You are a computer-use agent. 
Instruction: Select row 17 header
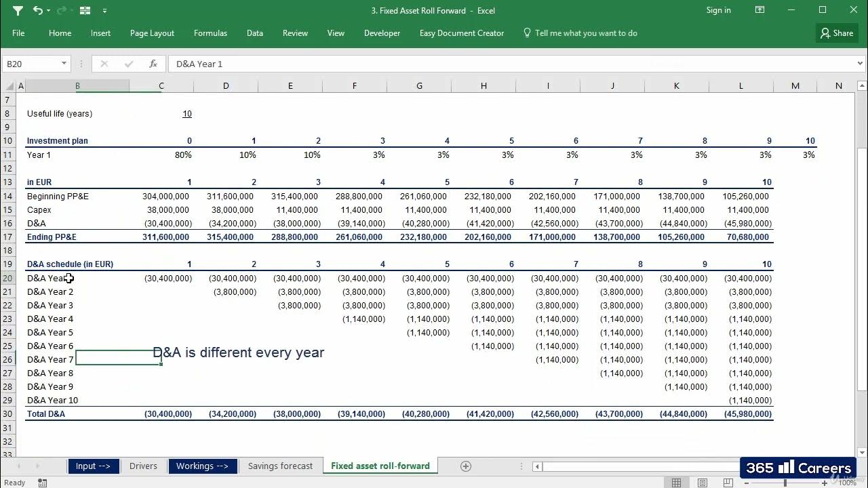point(8,237)
